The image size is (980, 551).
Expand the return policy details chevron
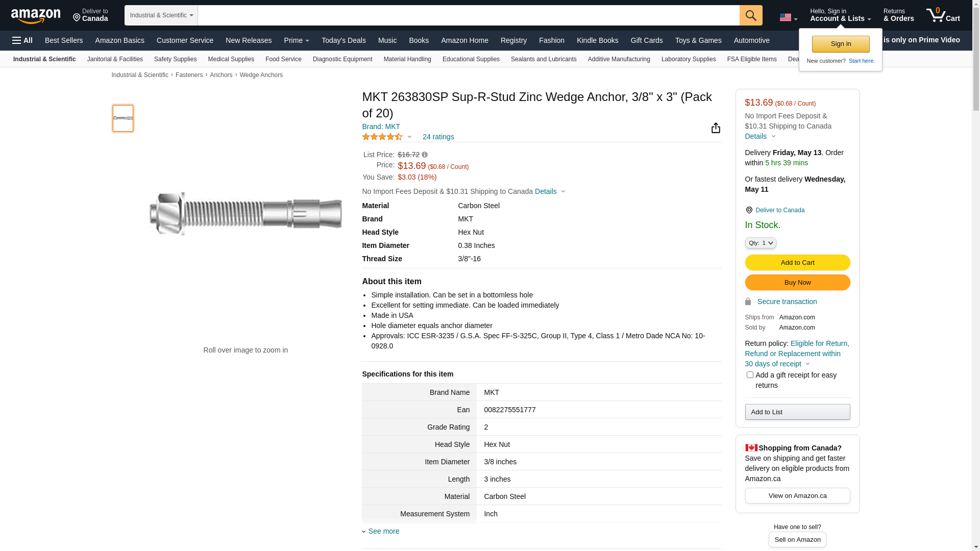[807, 364]
